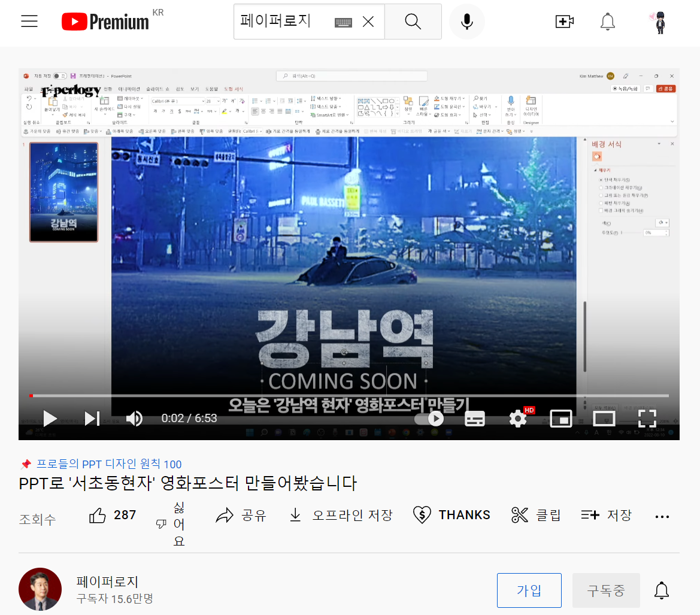Click the 0:02 / 6:53 time display

[189, 418]
